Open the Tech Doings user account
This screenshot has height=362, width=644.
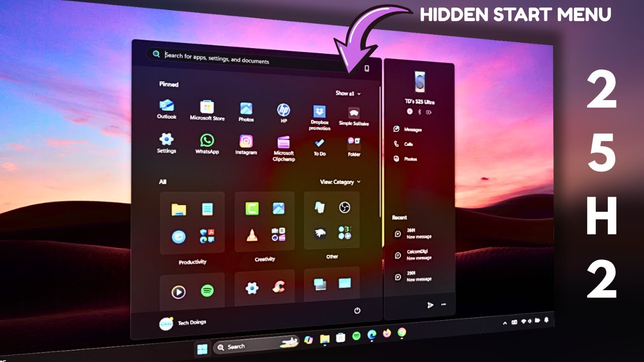(x=183, y=323)
